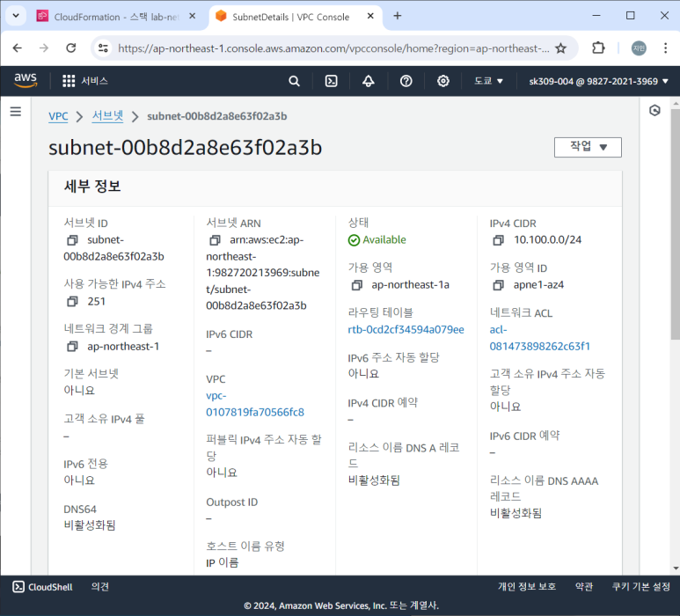Open the 도쿄 region selector
680x616 pixels.
pos(488,81)
